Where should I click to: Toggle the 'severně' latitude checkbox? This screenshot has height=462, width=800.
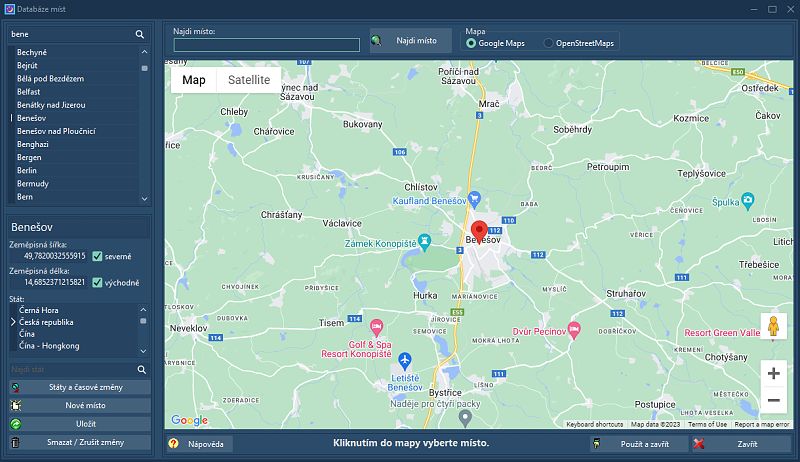pyautogui.click(x=97, y=256)
